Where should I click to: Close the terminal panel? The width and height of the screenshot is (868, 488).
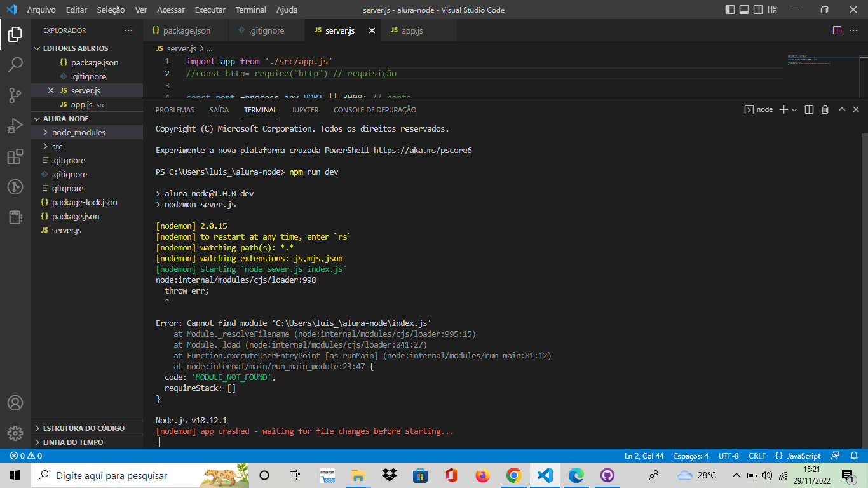coord(856,109)
